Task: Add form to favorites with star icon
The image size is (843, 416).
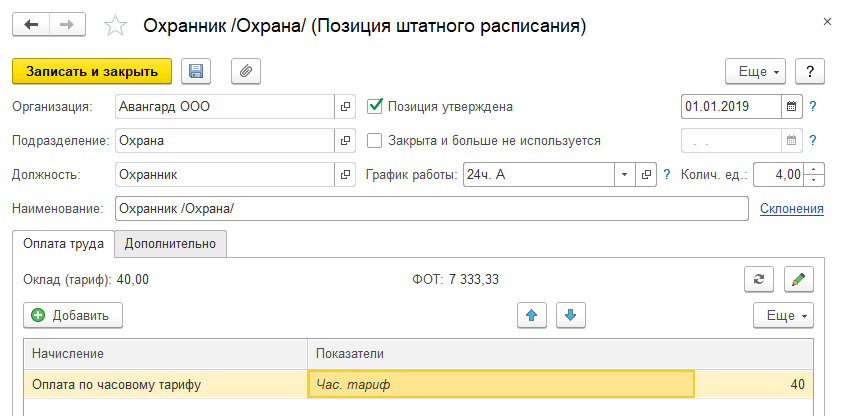Action: (116, 26)
